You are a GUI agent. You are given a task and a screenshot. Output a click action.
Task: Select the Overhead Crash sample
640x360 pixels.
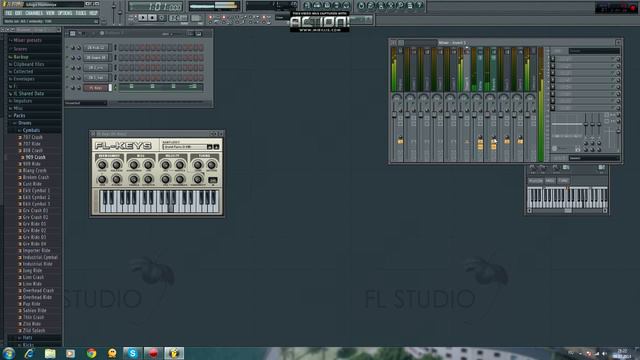[38, 291]
